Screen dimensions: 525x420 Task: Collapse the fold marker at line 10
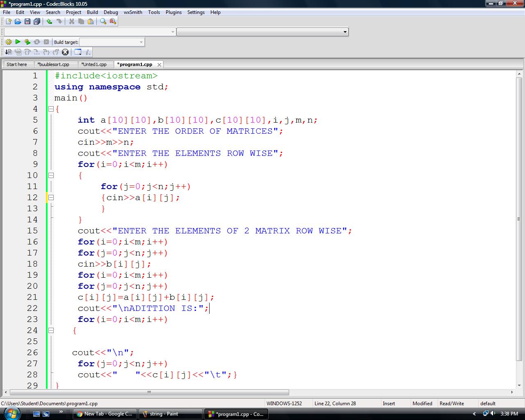tap(50, 175)
